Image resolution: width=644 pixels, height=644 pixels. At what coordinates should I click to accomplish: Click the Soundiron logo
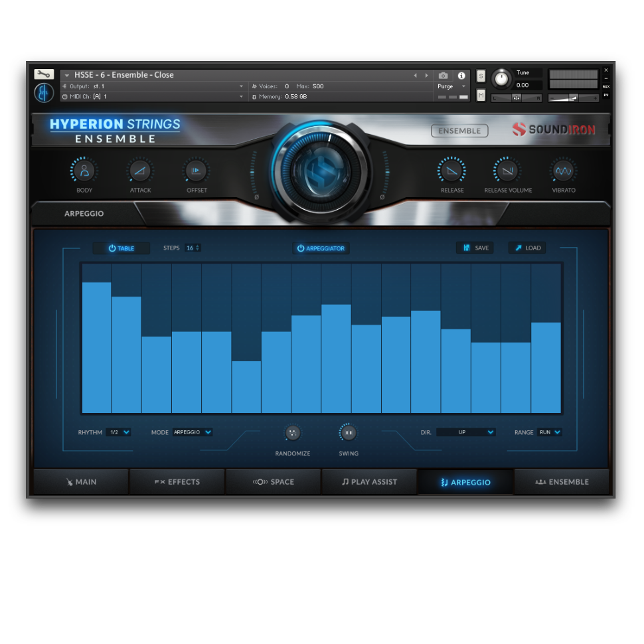(x=554, y=129)
